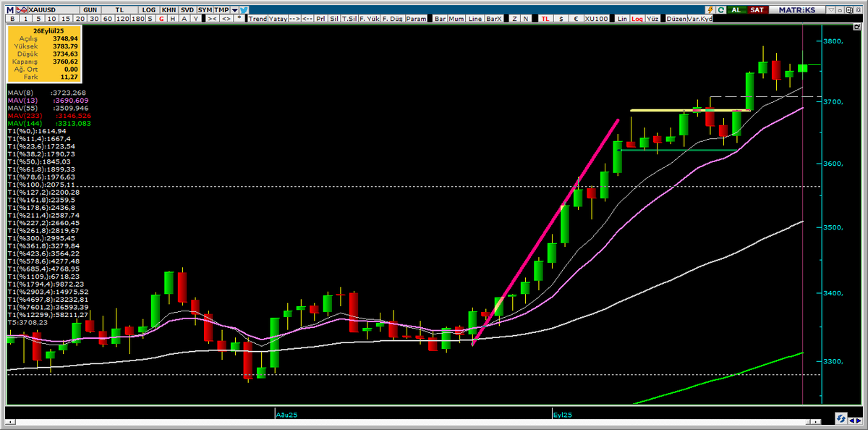Viewport: 868px width, 430px height.
Task: Open the TMP menu
Action: coord(221,10)
